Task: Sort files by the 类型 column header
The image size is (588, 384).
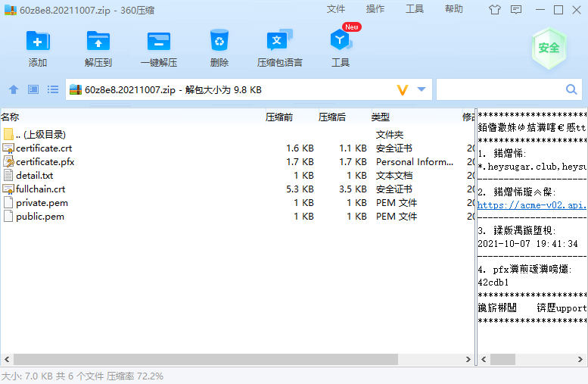Action: 381,117
